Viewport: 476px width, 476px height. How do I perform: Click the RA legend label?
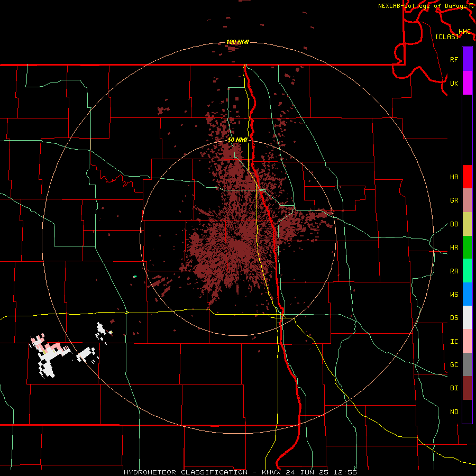[x=454, y=271]
